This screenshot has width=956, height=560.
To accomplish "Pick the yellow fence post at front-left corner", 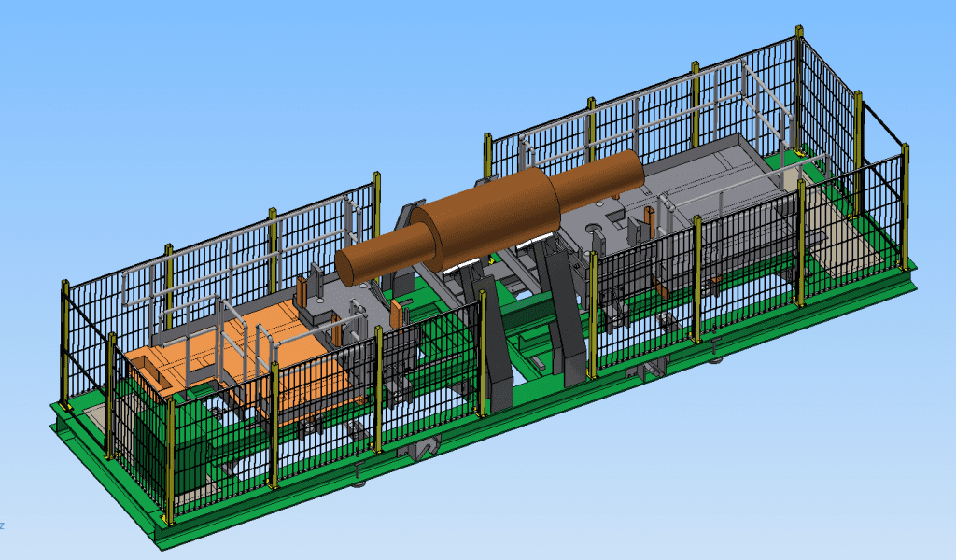I will click(x=168, y=457).
